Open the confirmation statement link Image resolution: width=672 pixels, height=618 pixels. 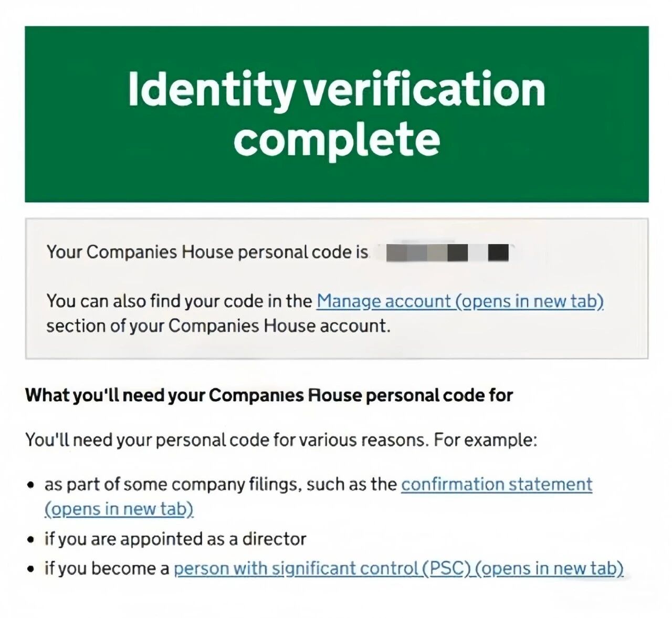tap(496, 484)
